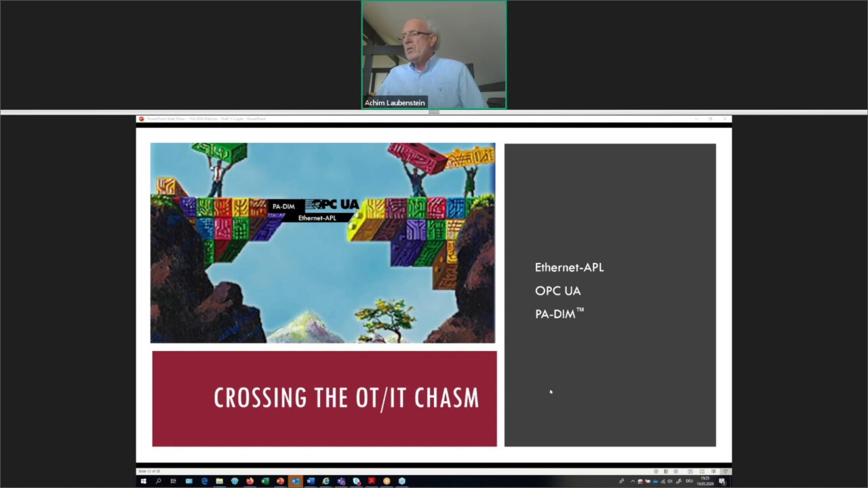Go to previous slide in slideshow controls
868x488 pixels.
pos(656,471)
